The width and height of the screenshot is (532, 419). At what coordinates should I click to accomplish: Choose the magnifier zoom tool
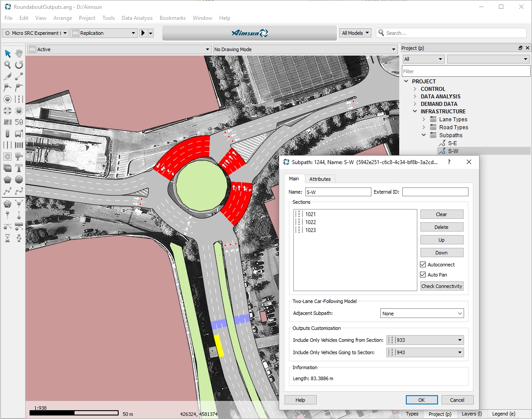click(7, 65)
